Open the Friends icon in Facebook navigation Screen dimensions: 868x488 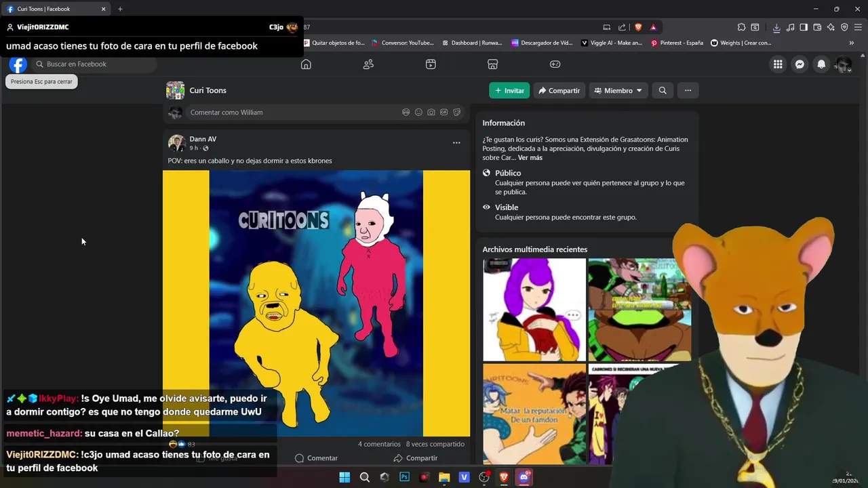[x=368, y=64]
